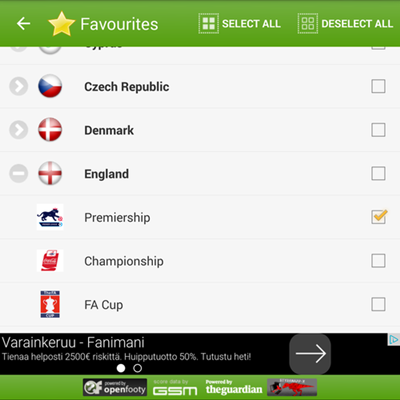Uncheck the Premiership checkbox
Image resolution: width=400 pixels, height=400 pixels.
click(378, 217)
